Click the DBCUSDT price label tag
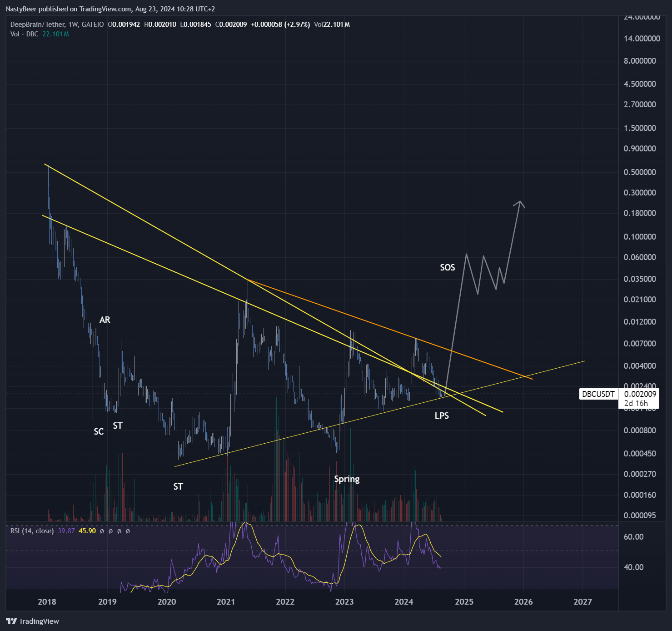 598,394
